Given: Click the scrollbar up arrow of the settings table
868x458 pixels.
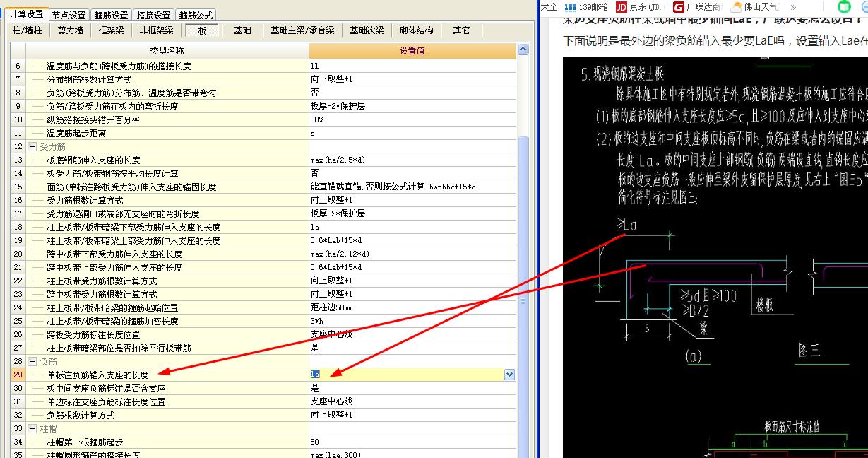Looking at the screenshot, I should 523,49.
